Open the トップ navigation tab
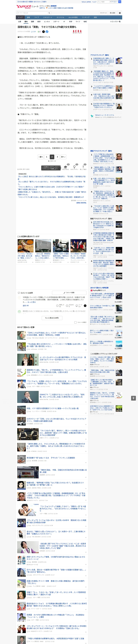This screenshot has height=644, width=138. (20, 17)
